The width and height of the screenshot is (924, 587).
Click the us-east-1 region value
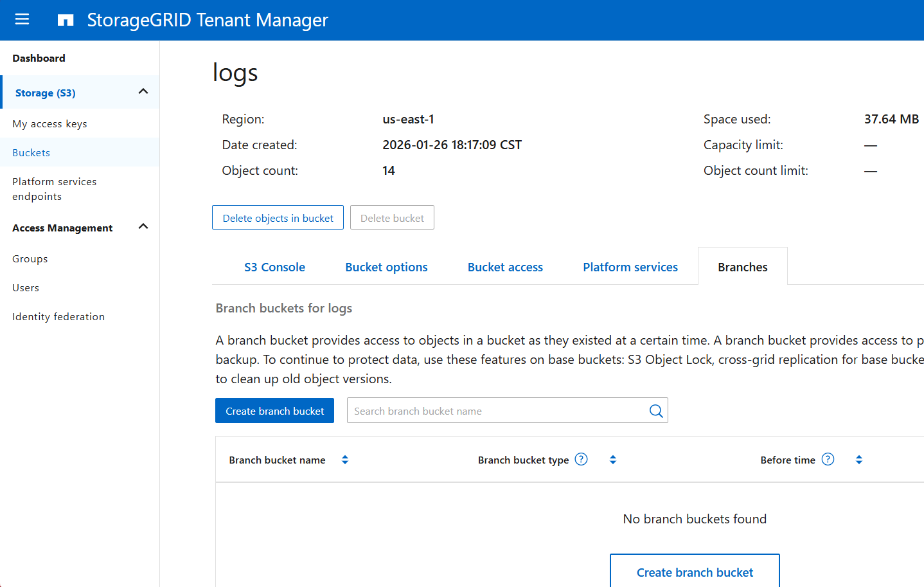(x=409, y=119)
